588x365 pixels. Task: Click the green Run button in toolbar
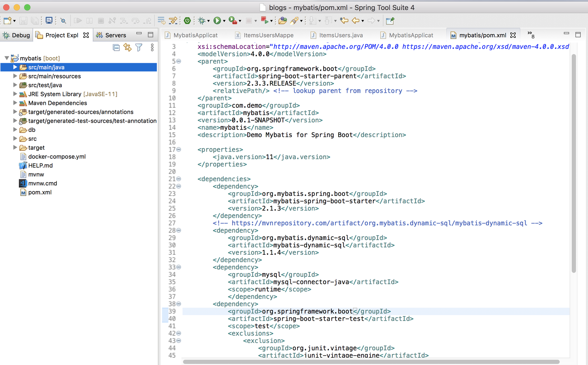click(x=217, y=21)
